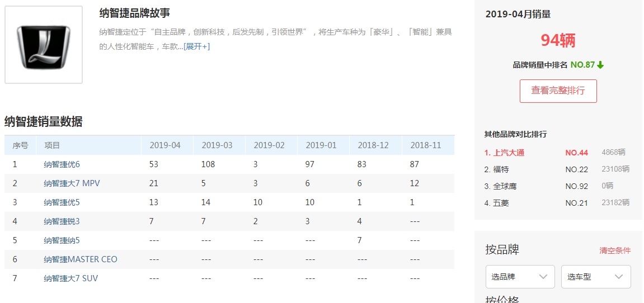Click the value 97 in 纳智捷优6 row

point(310,164)
